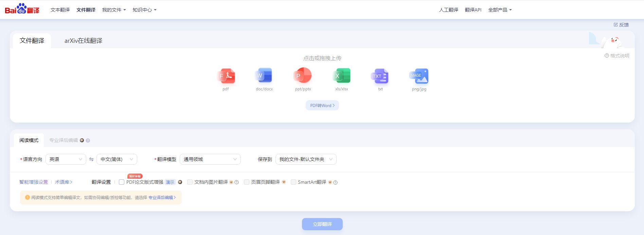Pick the xls/xlsx Excel icon

341,76
